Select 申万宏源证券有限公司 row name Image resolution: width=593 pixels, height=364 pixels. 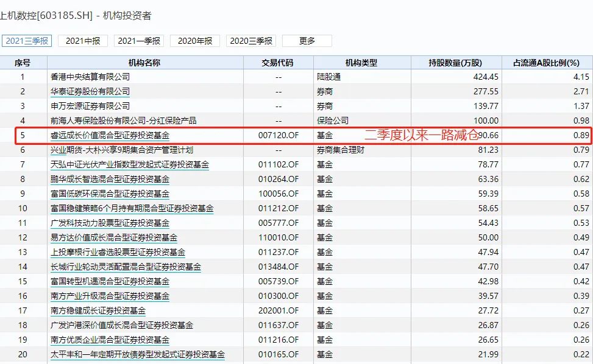click(90, 106)
